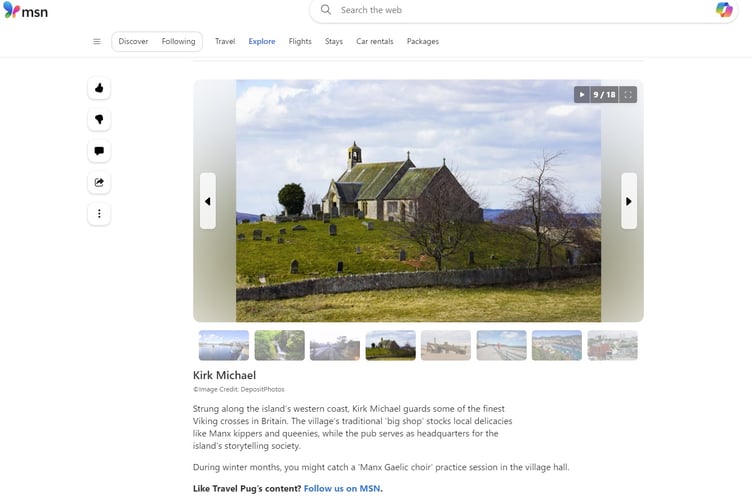Click the main Kirk Michael church photo
The height and width of the screenshot is (500, 752).
point(418,201)
